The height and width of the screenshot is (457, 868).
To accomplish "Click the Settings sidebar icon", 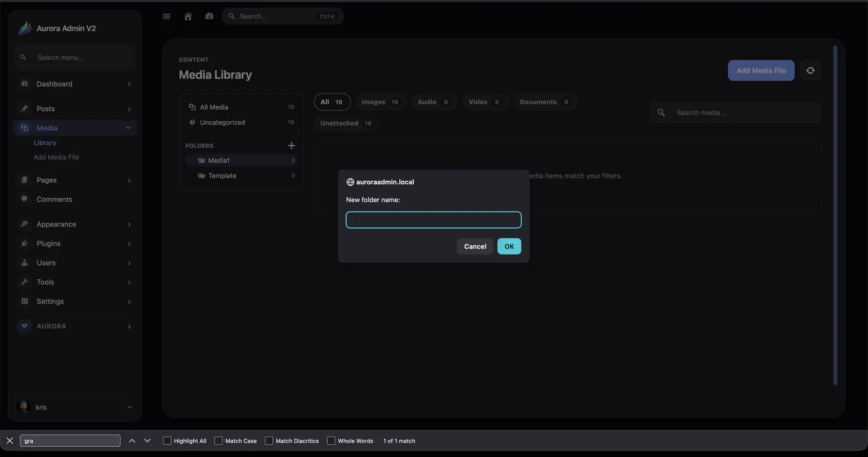I will click(x=24, y=301).
